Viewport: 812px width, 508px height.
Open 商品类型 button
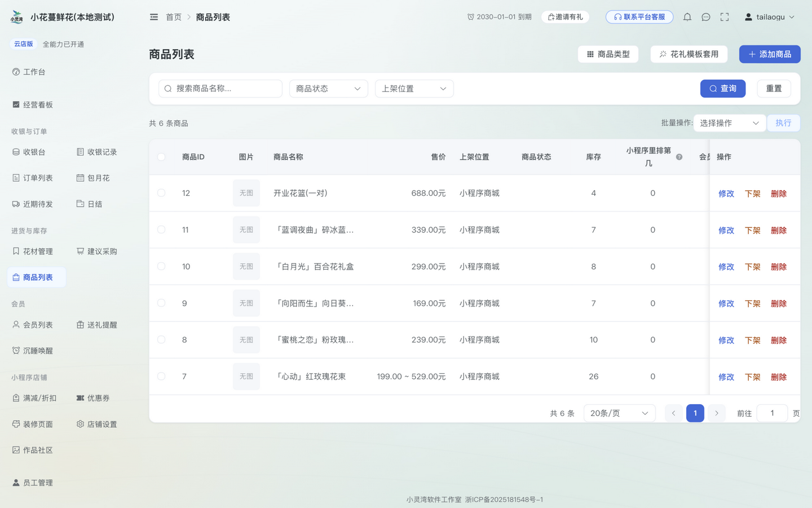coord(608,54)
